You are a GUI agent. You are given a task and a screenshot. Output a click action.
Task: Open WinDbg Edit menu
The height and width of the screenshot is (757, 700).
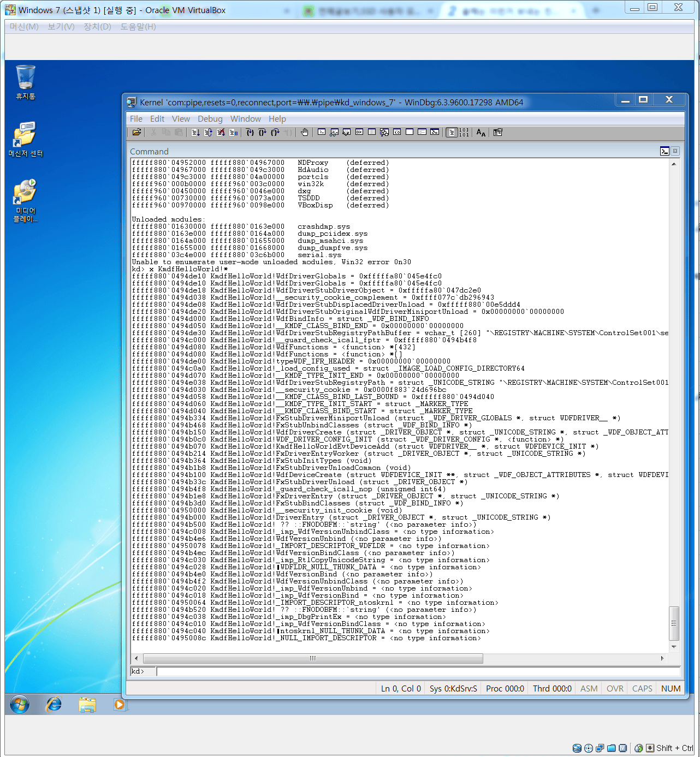(x=157, y=118)
